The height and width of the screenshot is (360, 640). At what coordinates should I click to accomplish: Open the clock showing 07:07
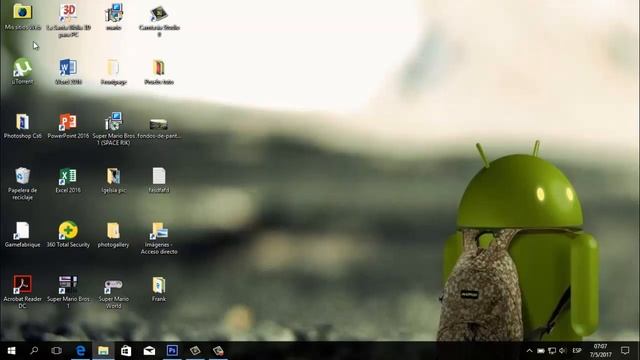(x=600, y=351)
